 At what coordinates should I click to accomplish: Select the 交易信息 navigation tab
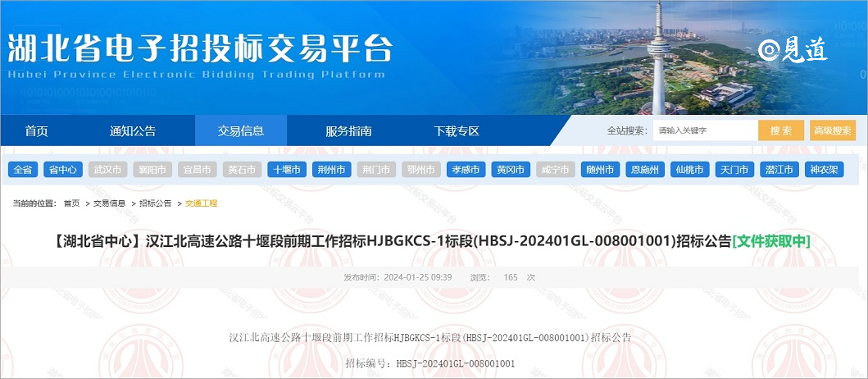[241, 131]
